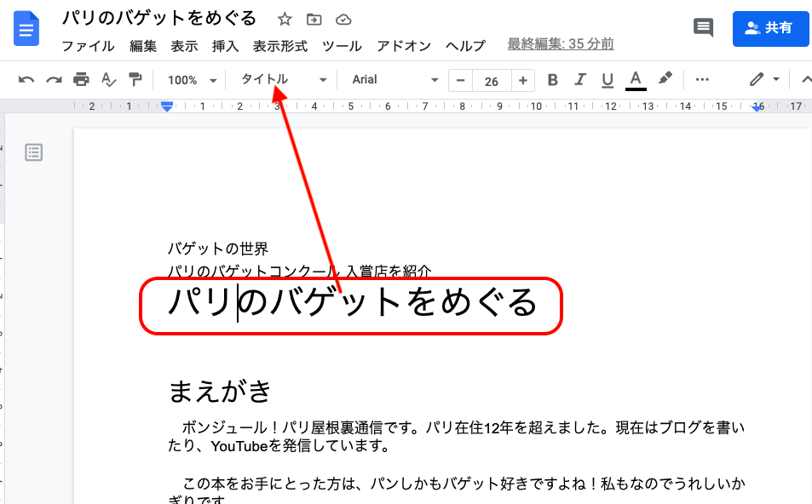
Task: Star the document
Action: click(285, 20)
